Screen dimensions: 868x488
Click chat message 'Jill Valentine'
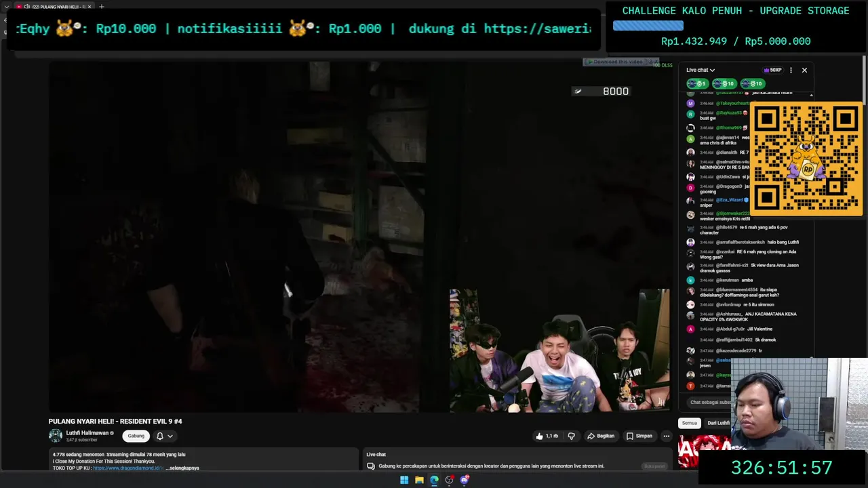[x=760, y=329]
